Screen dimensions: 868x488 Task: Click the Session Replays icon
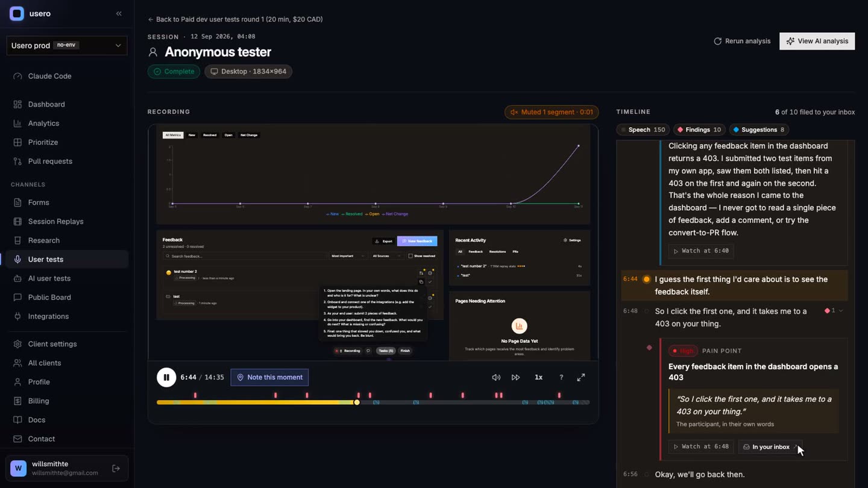[x=17, y=221]
